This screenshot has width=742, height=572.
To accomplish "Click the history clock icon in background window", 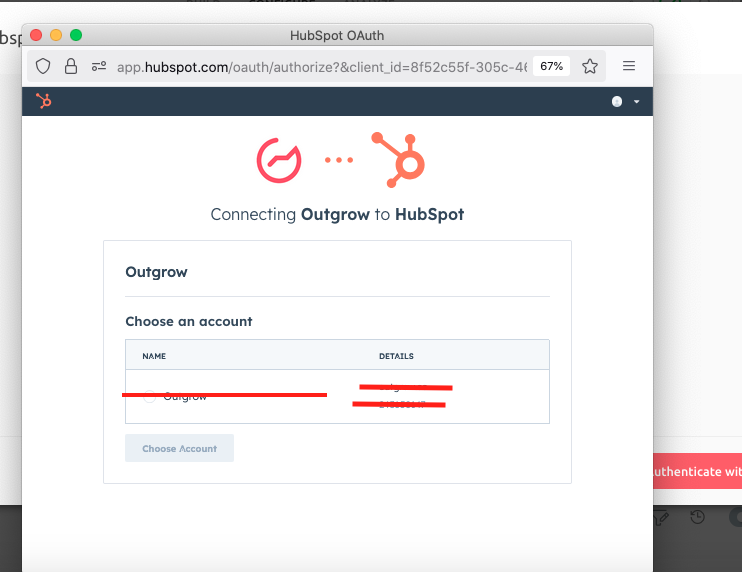I will pos(698,517).
